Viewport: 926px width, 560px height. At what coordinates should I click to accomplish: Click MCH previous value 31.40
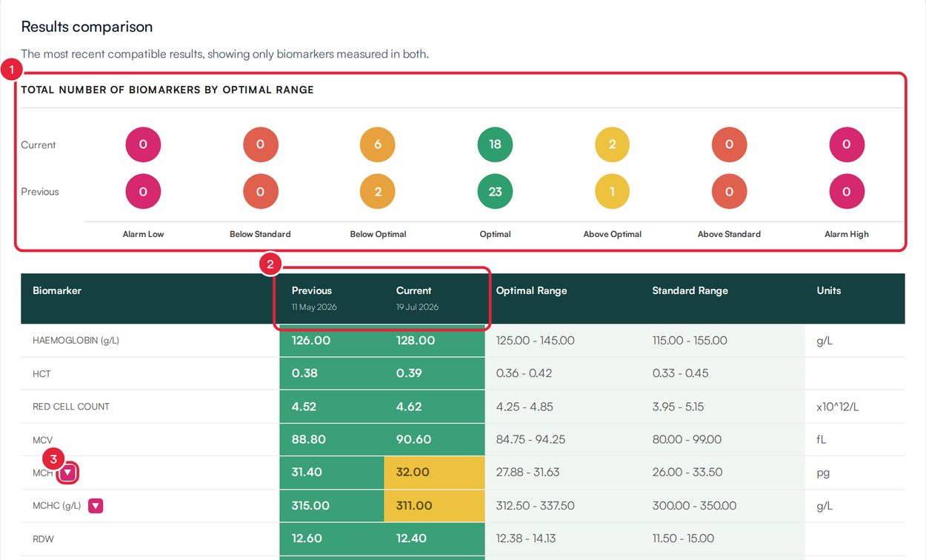(307, 473)
